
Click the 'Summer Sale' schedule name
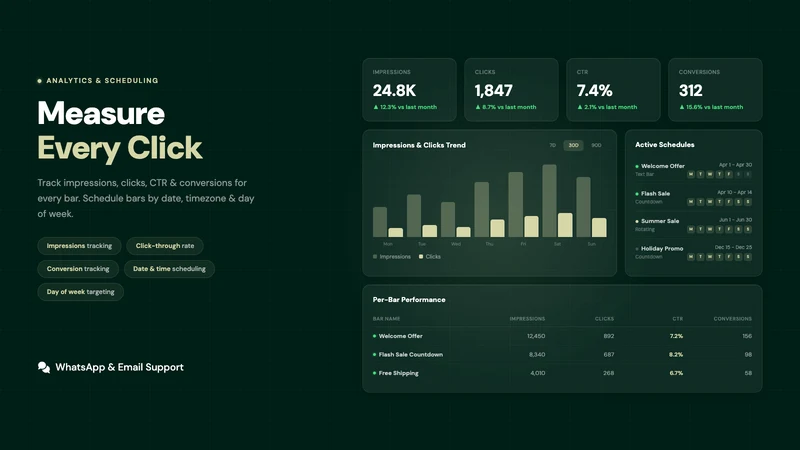660,221
